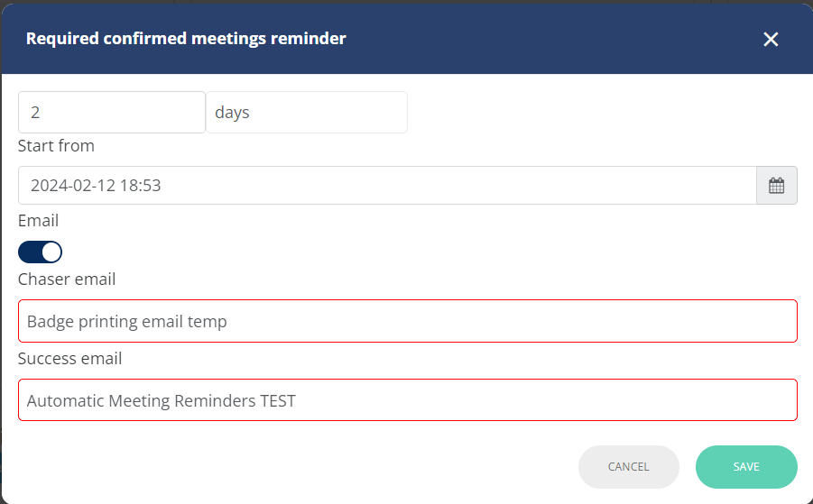Click the Required confirmed meetings reminder title
Viewport: 813px width, 504px height.
[186, 39]
